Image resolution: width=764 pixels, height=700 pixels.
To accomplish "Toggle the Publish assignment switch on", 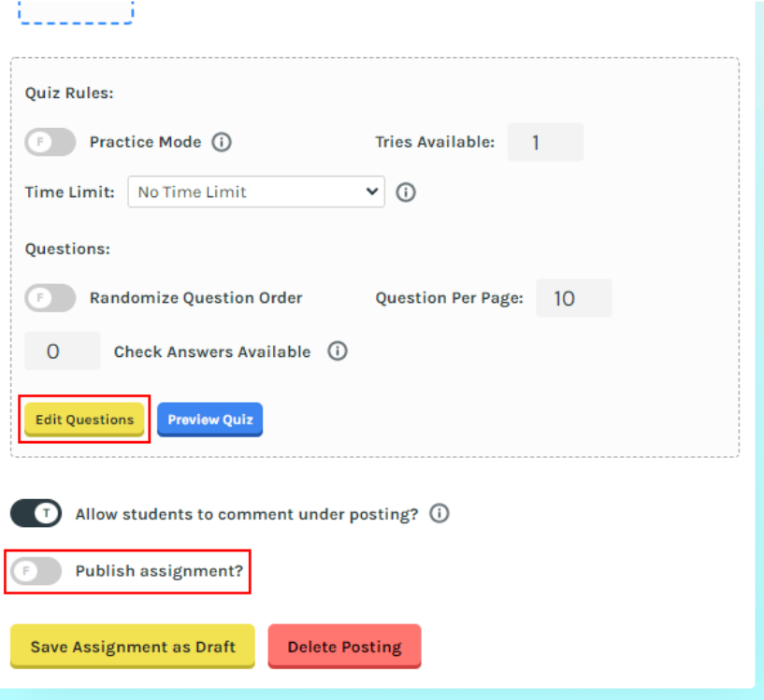I will tap(36, 571).
